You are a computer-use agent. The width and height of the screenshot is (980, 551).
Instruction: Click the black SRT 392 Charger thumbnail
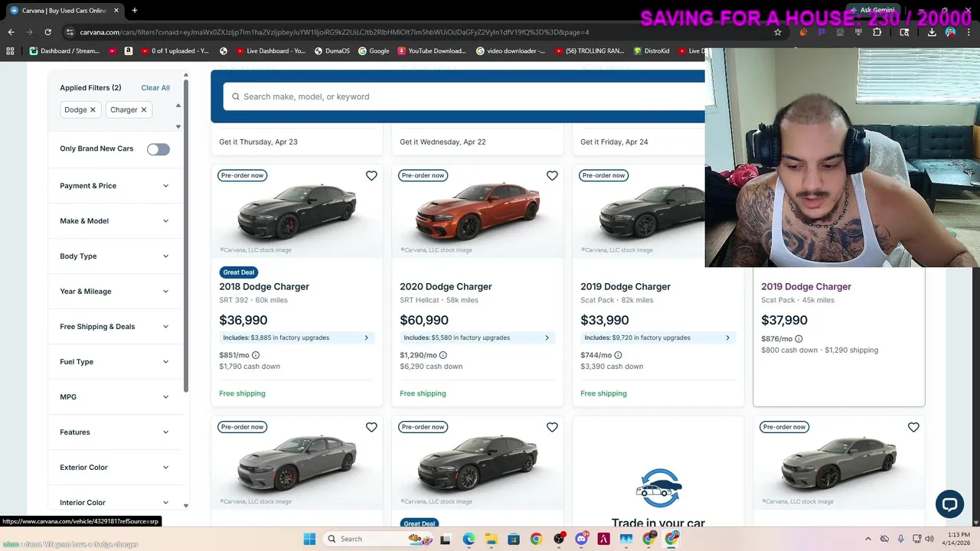296,212
